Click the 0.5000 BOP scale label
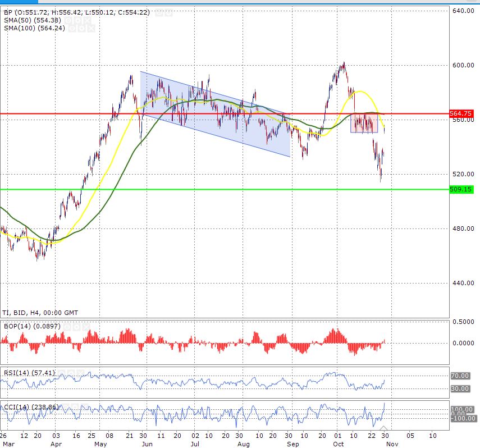 (463, 322)
